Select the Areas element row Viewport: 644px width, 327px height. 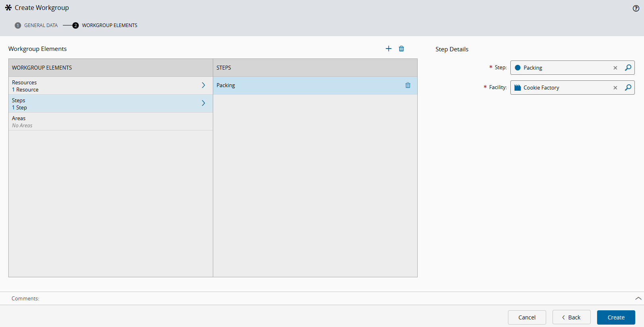111,121
